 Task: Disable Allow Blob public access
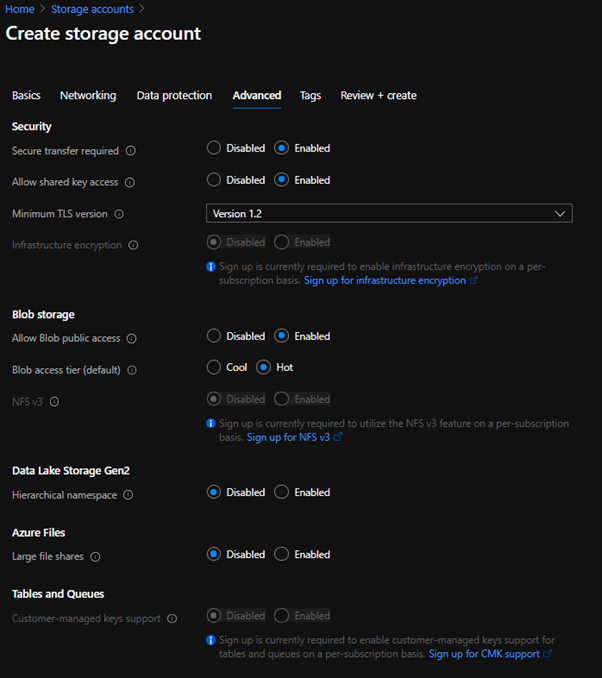(214, 336)
